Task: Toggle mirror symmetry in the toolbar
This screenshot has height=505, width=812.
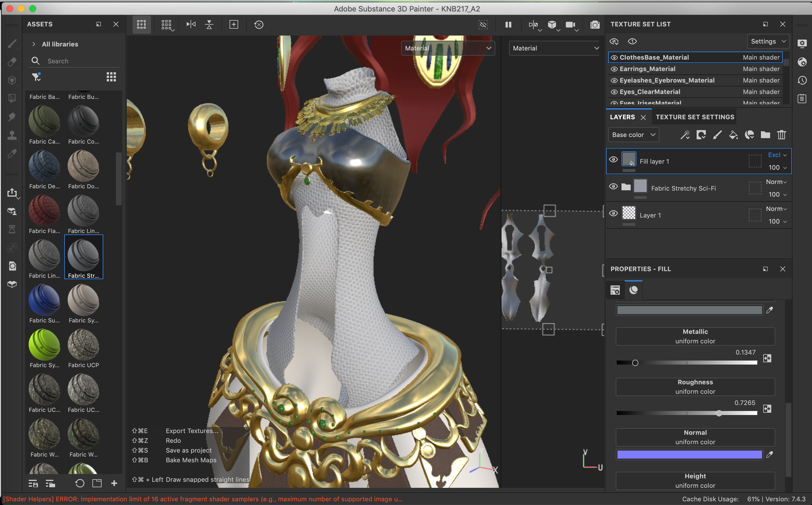Action: (191, 24)
